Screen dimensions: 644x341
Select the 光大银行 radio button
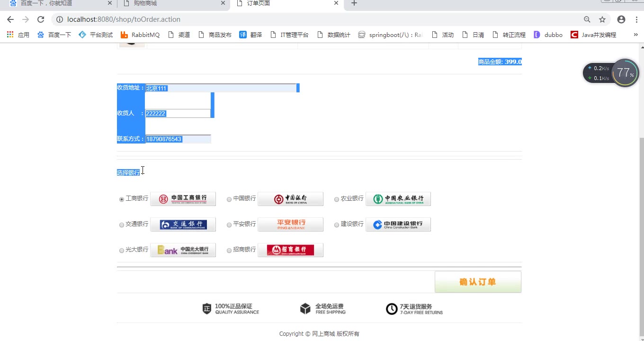(122, 251)
